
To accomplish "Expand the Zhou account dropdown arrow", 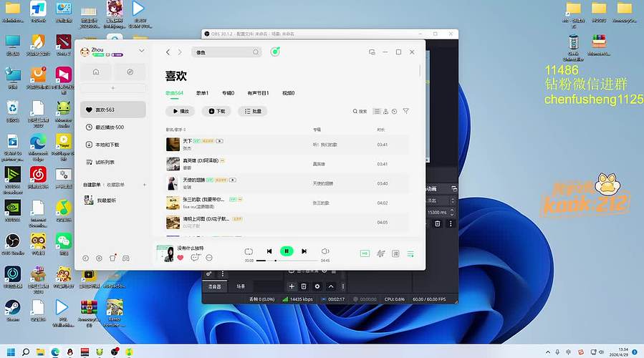I will (x=141, y=51).
